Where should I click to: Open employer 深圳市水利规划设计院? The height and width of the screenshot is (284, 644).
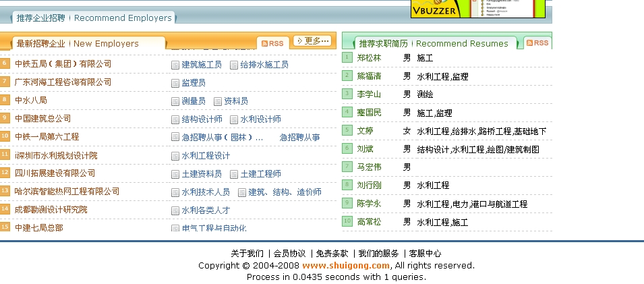tap(56, 155)
